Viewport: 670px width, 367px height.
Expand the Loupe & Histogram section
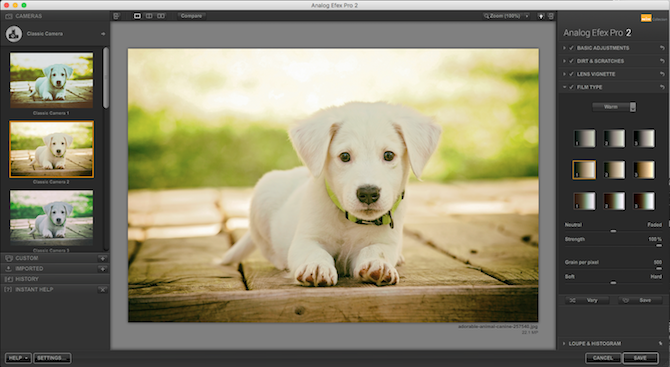pos(612,344)
